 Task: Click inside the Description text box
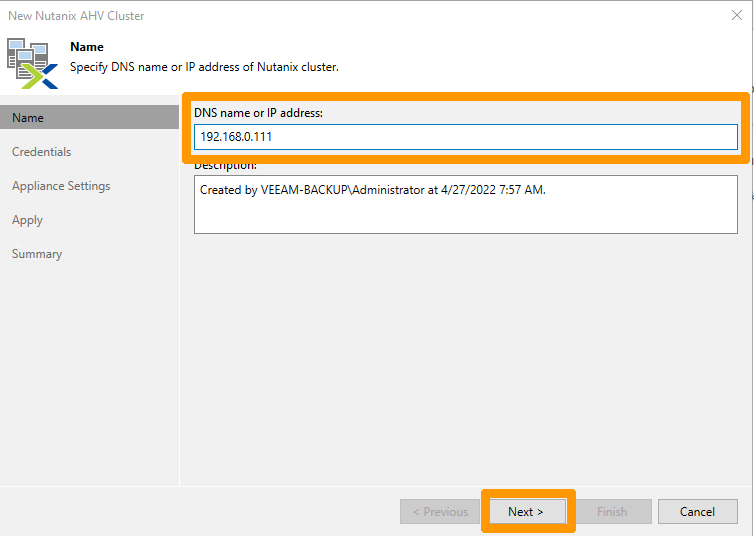[x=465, y=204]
